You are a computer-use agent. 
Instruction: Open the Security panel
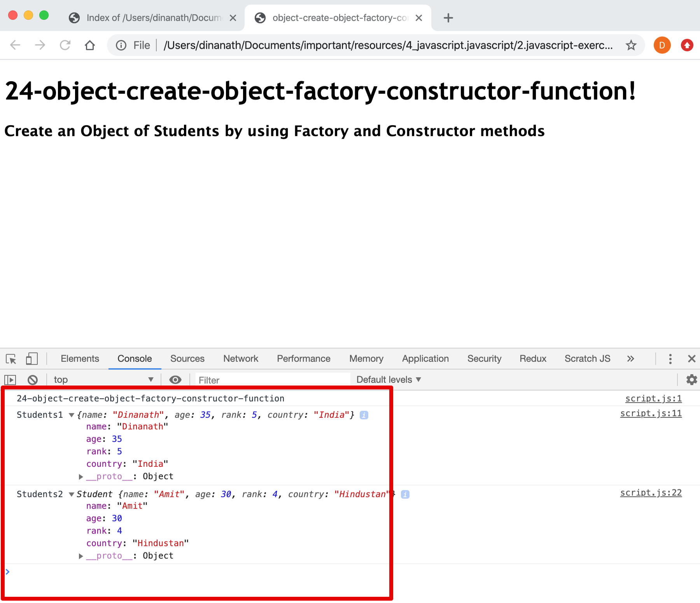(x=484, y=359)
